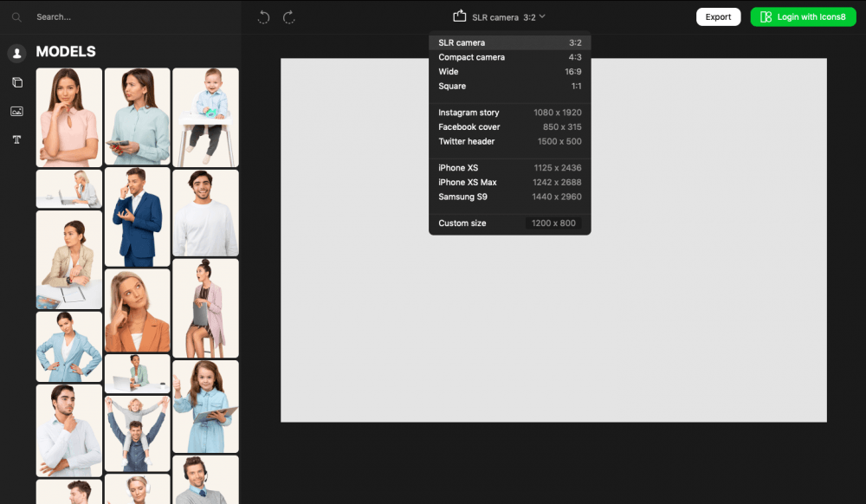Select Instagram story 1080 x 1920

point(509,113)
